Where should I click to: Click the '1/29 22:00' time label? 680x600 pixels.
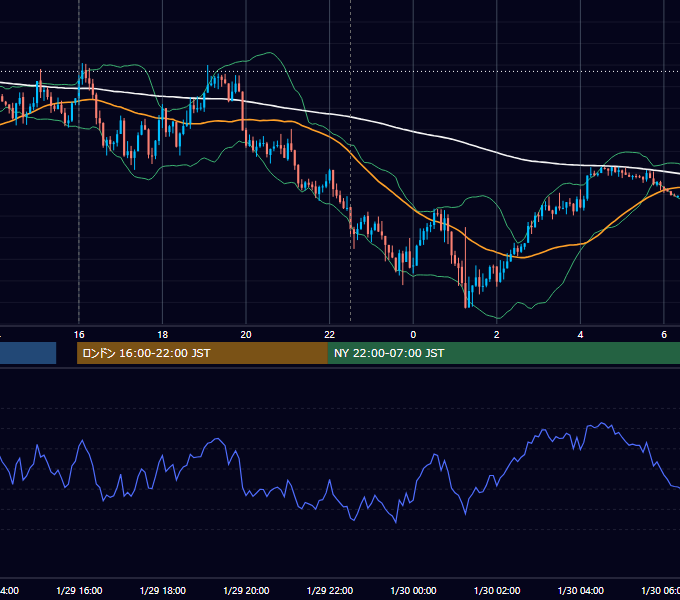pos(330,590)
